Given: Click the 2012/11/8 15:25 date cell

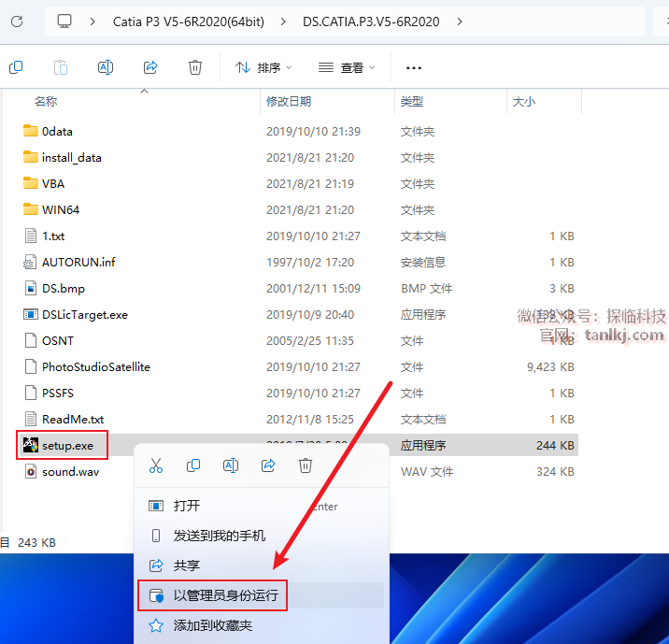Looking at the screenshot, I should (x=310, y=419).
